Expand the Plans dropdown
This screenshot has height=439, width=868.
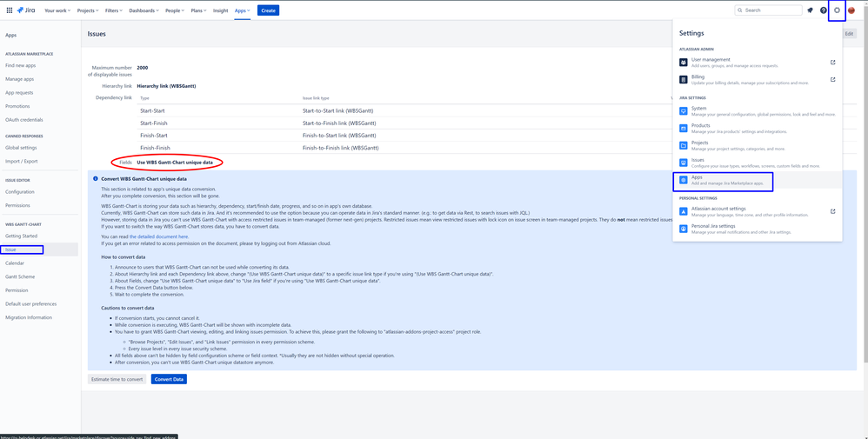tap(199, 10)
